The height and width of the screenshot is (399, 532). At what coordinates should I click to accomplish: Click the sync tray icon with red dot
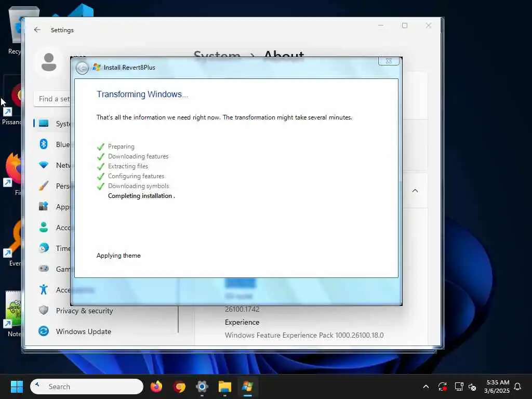(x=443, y=387)
